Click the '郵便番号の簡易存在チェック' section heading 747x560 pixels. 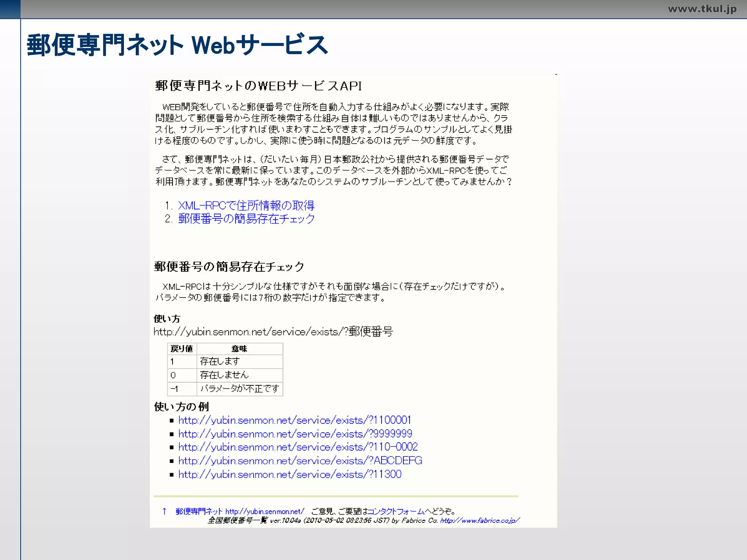[x=229, y=267]
